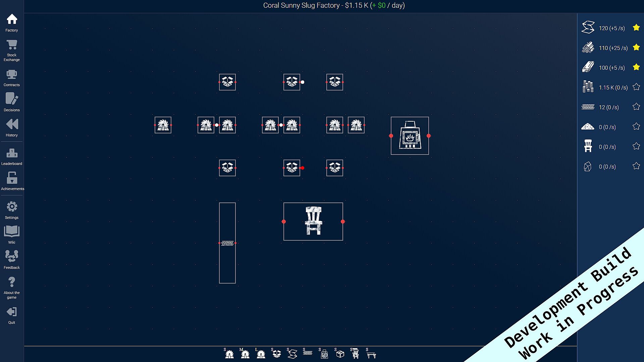The width and height of the screenshot is (644, 362).
Task: Open the Leaderboard screen
Action: 12,157
